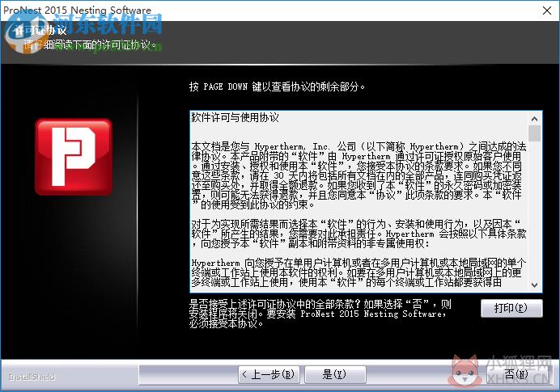Click the license heading 软件许可与使用协议
Screen dimensions: 560x392
click(235, 117)
